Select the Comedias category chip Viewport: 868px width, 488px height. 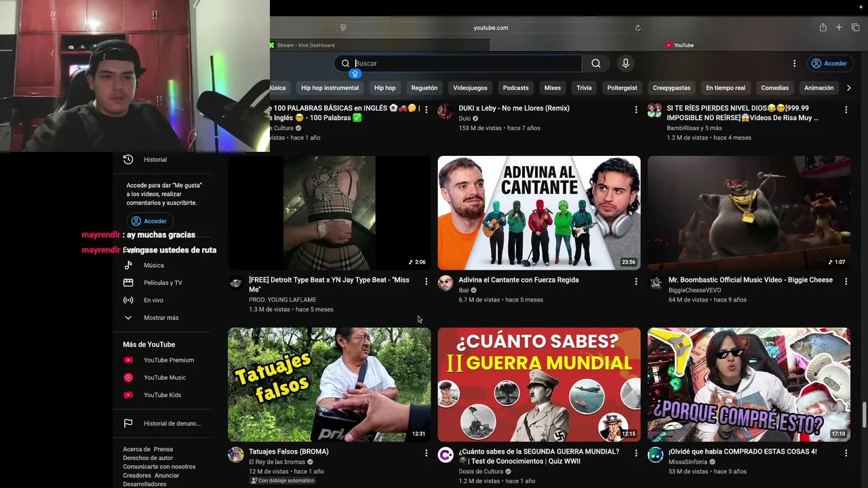(x=774, y=87)
